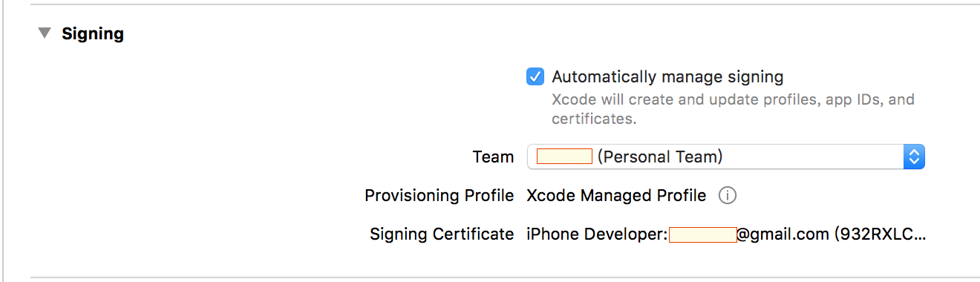Screen dimensions: 980x282
Task: Click the "Team" field label
Action: tap(493, 157)
